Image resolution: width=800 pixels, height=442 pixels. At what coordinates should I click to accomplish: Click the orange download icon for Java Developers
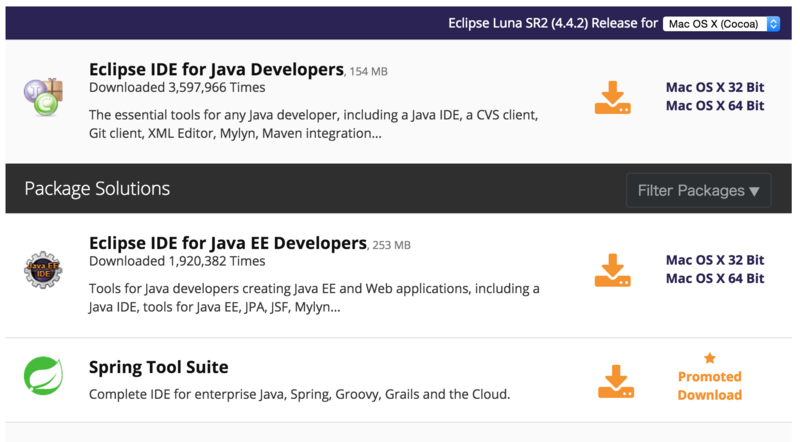point(612,97)
